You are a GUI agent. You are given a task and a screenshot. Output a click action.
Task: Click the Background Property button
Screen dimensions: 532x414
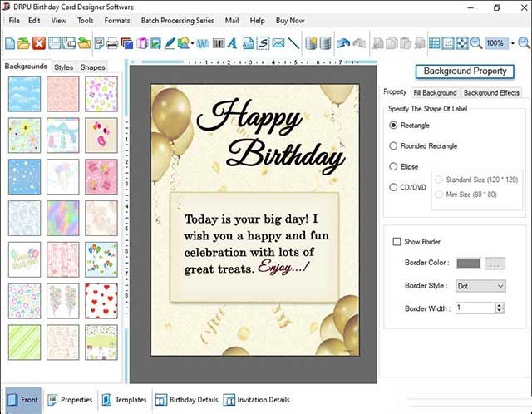pos(465,71)
